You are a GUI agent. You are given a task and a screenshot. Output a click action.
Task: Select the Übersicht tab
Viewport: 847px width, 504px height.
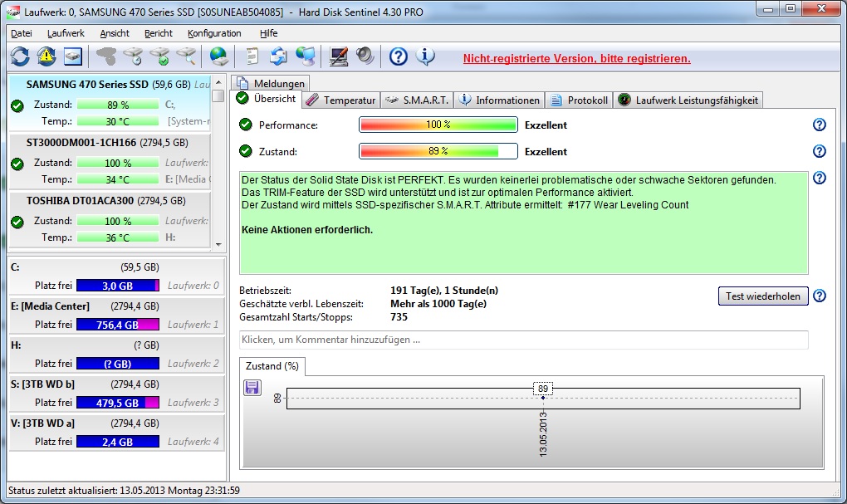click(267, 99)
